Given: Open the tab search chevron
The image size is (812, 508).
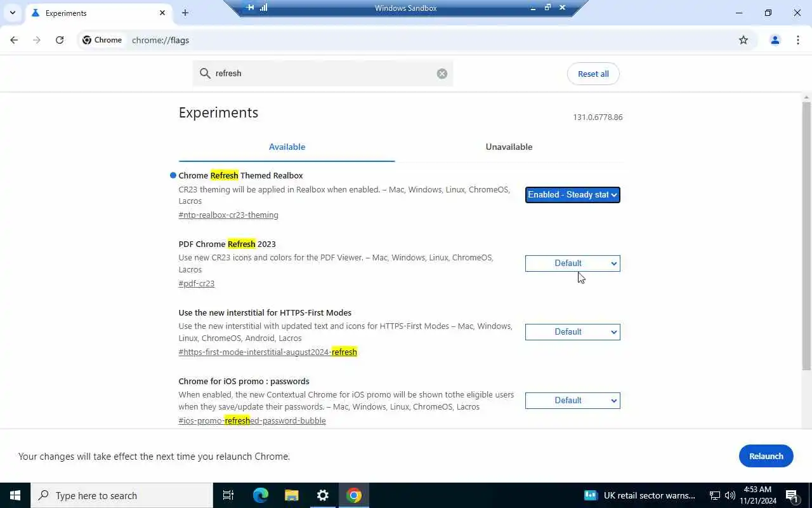Looking at the screenshot, I should click(12, 13).
